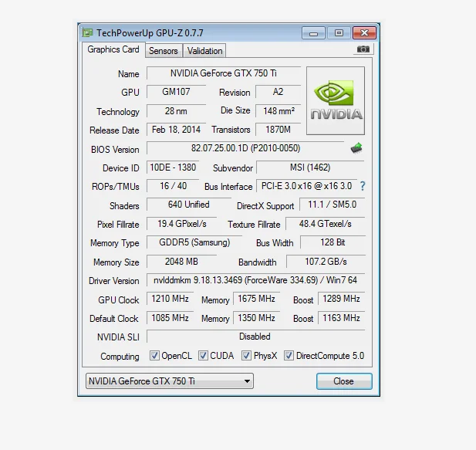Image resolution: width=476 pixels, height=450 pixels.
Task: Click the NVIDIA SLI value Disabled
Action: (255, 337)
